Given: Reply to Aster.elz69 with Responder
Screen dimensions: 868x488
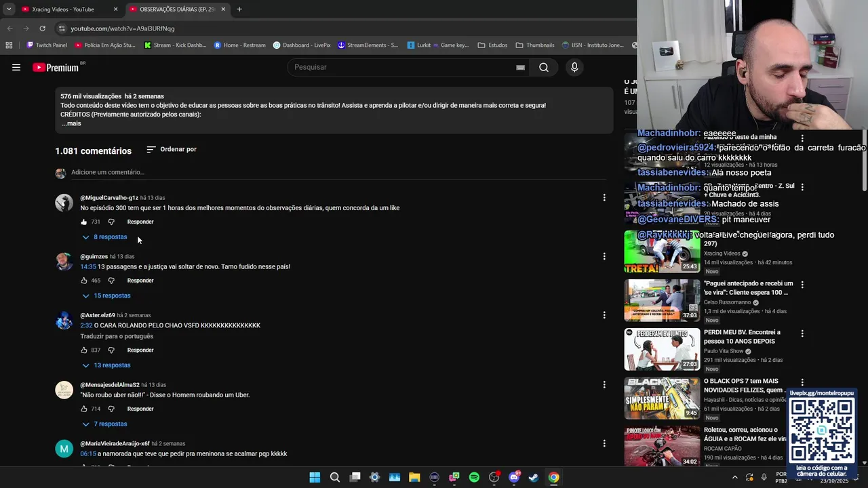Looking at the screenshot, I should (140, 350).
